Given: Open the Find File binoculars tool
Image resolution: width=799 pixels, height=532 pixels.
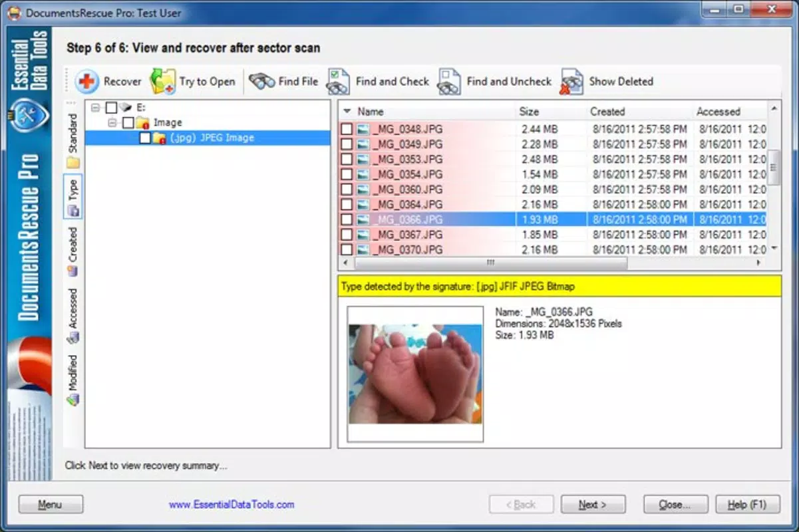Looking at the screenshot, I should pyautogui.click(x=283, y=82).
